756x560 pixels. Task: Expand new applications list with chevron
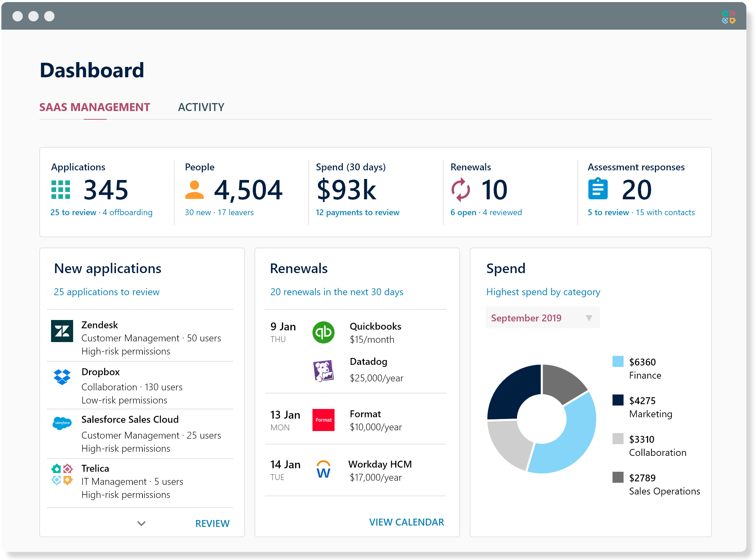pos(141,523)
